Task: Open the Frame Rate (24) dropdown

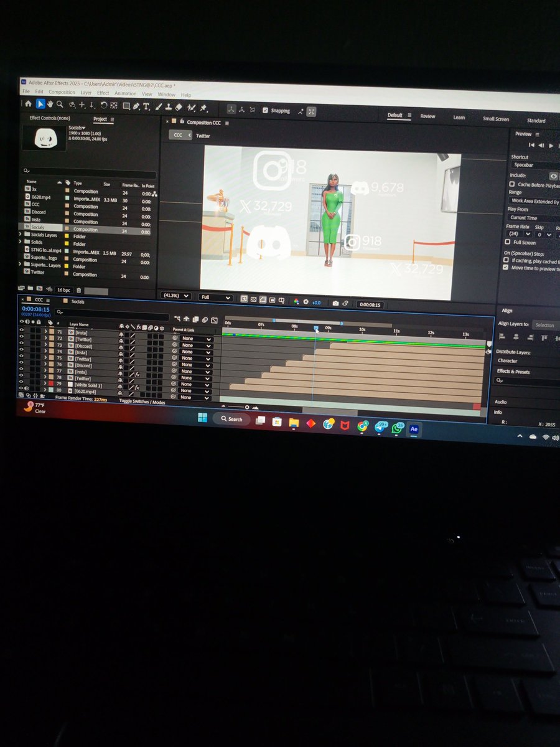Action: pos(520,234)
